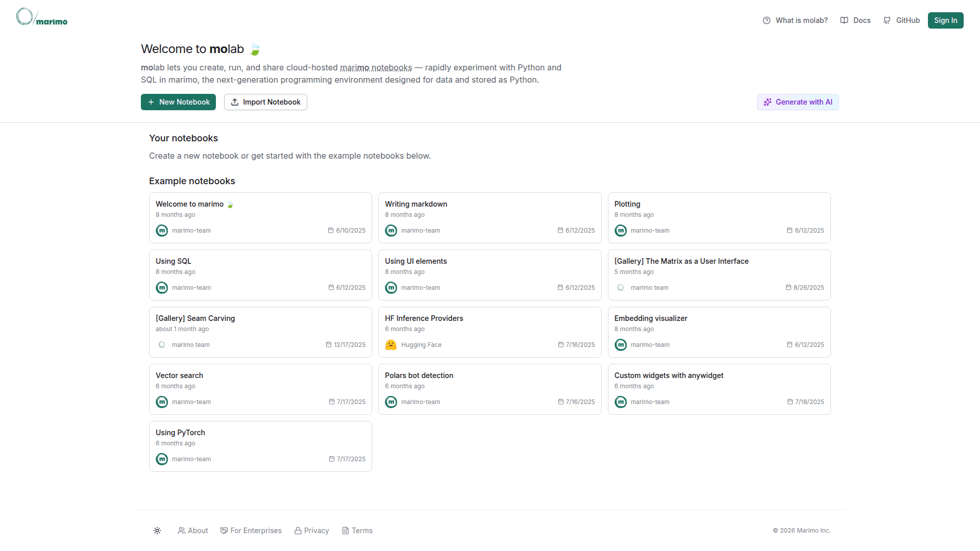Open the Privacy link in the footer
This screenshot has width=980, height=551.
(x=312, y=531)
